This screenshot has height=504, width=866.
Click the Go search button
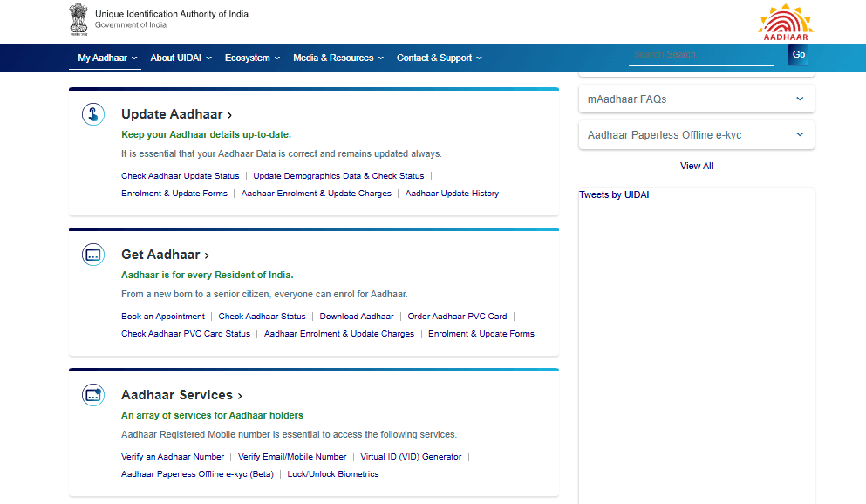point(799,54)
